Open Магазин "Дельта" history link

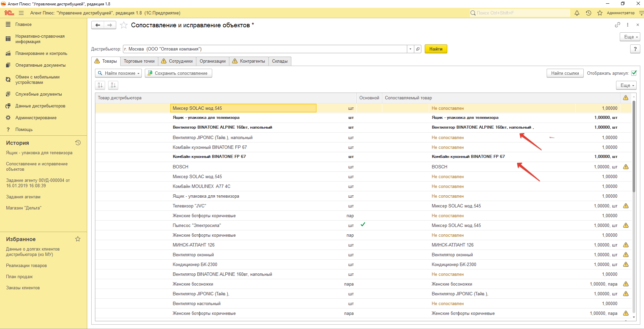(24, 208)
